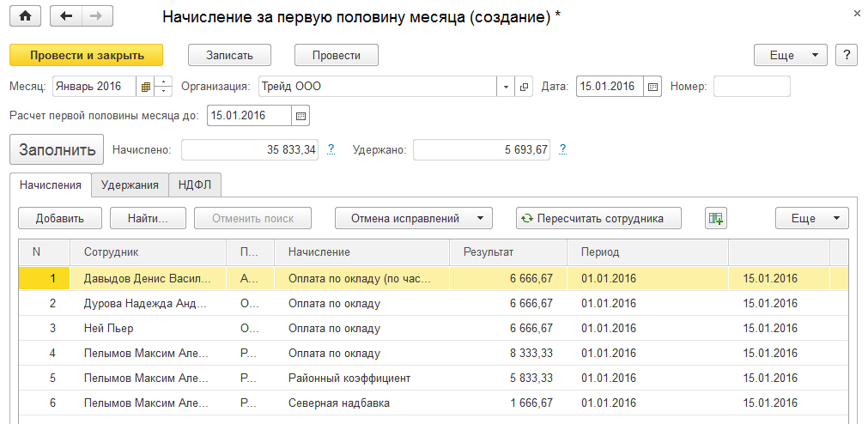Image resolution: width=868 pixels, height=424 pixels.
Task: Step the month value with the spinner arrows
Action: coord(165,87)
